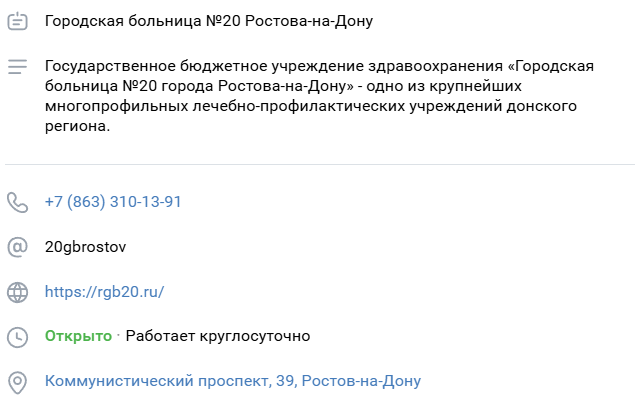635x404 pixels.
Task: Open the https://rgb20.ru/ website link
Action: coord(104,292)
